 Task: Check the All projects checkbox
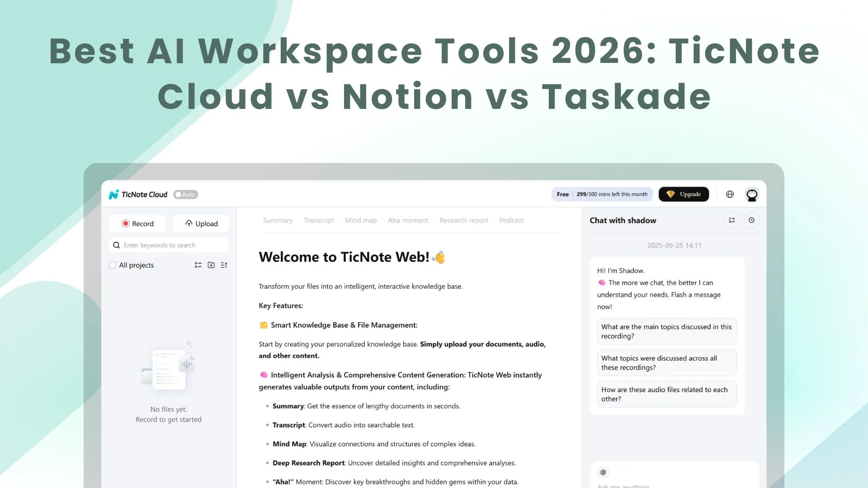tap(112, 265)
